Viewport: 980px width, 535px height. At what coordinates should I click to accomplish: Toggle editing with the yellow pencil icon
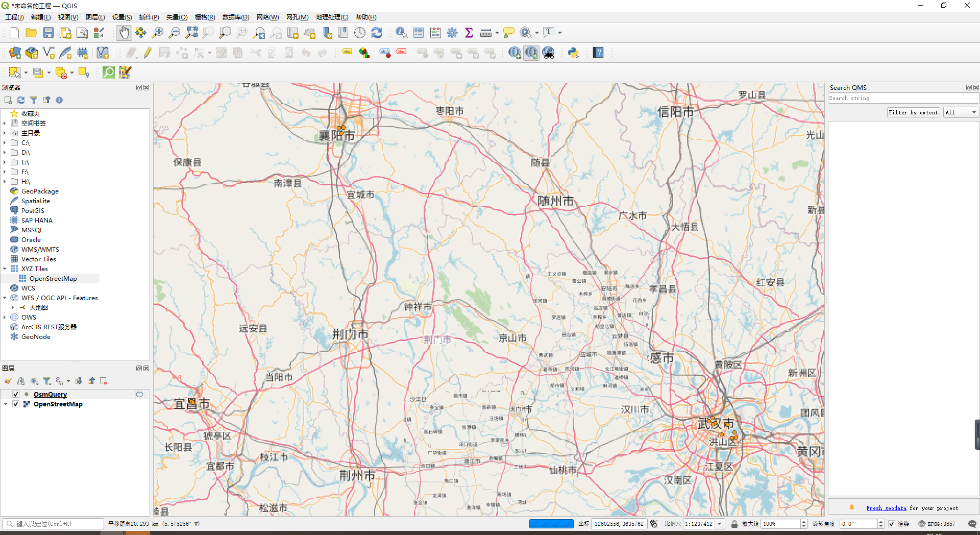[148, 53]
